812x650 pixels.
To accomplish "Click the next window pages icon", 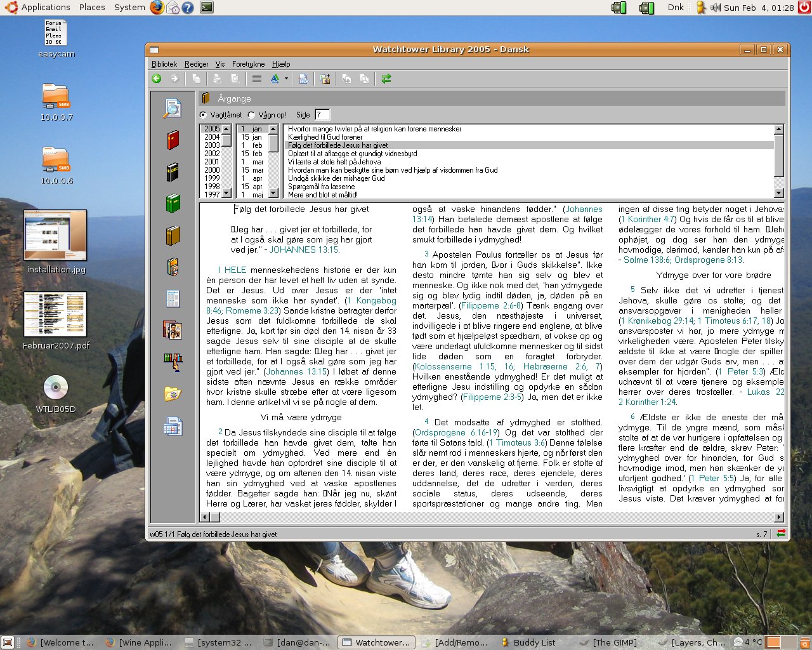I will pos(364,79).
